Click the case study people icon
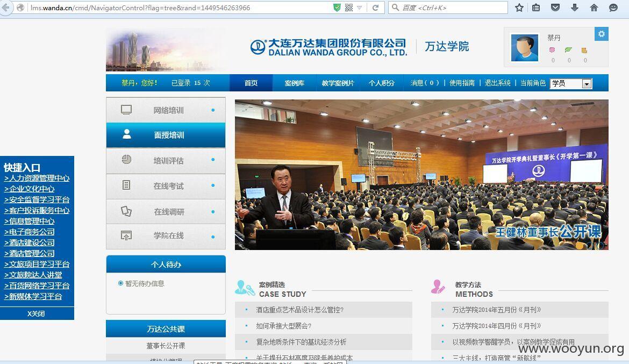Image resolution: width=629 pixels, height=364 pixels. click(245, 288)
